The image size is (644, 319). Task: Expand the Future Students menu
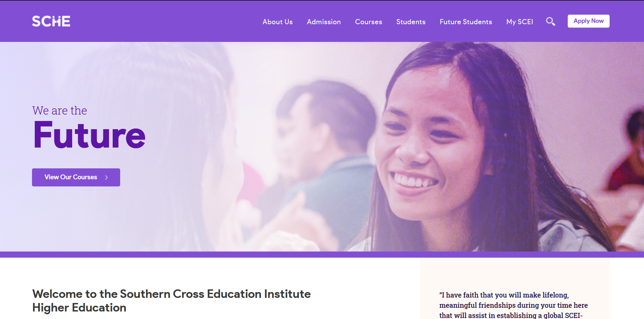[466, 22]
